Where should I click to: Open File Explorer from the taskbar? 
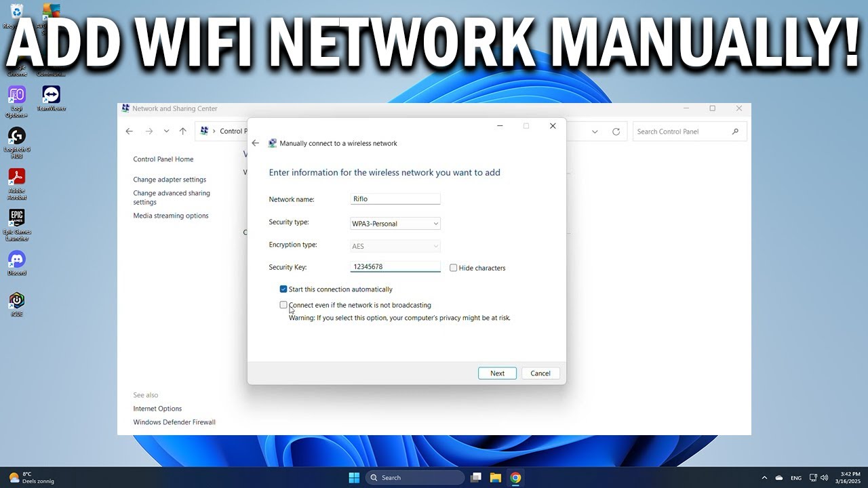point(496,477)
